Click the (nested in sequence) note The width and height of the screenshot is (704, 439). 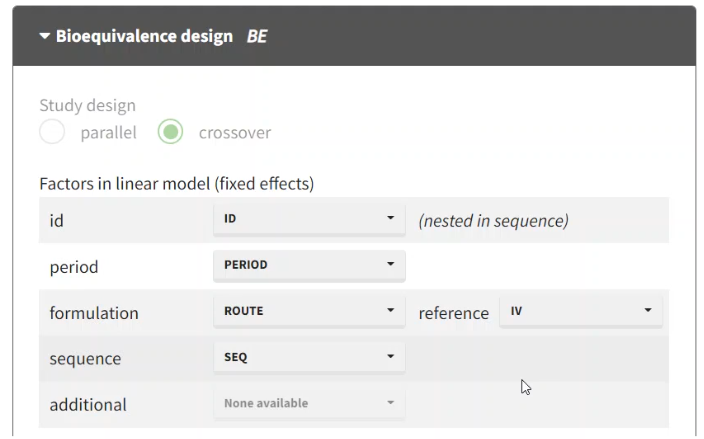[x=493, y=220]
